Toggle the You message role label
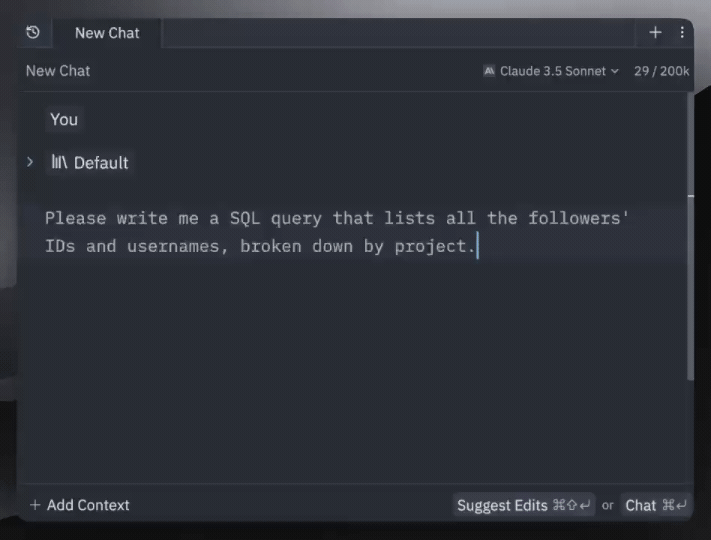This screenshot has width=711, height=540. [x=64, y=119]
